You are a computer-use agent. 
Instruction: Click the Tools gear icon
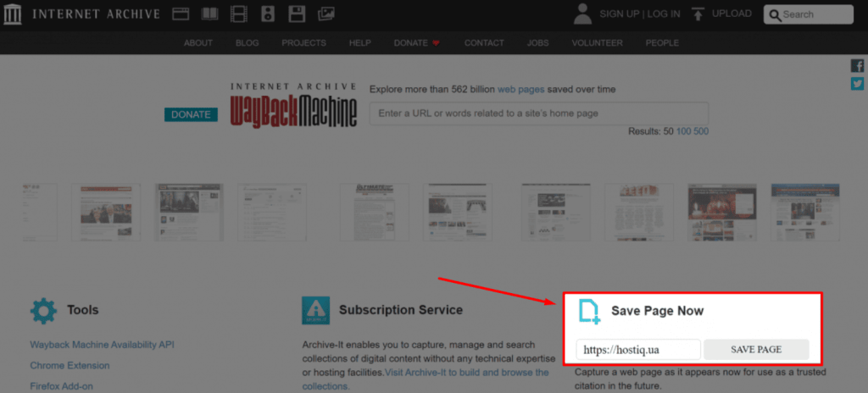(x=43, y=311)
